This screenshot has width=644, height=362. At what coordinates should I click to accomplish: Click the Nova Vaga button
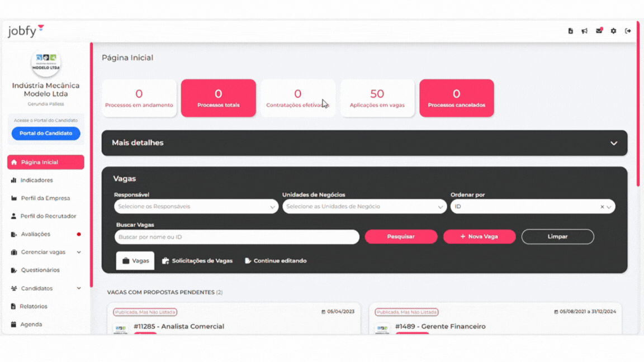[x=479, y=237]
